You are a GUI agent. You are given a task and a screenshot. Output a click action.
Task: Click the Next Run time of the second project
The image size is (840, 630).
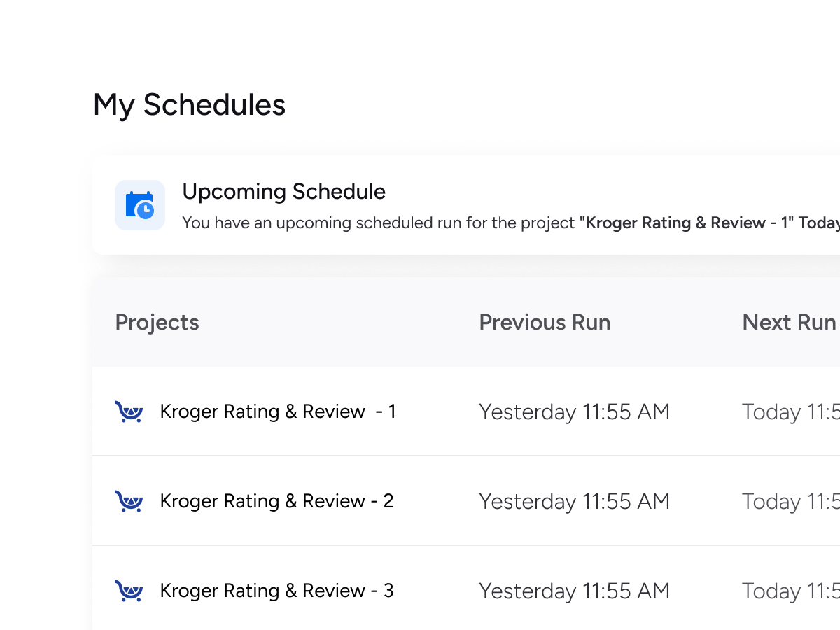click(x=790, y=502)
